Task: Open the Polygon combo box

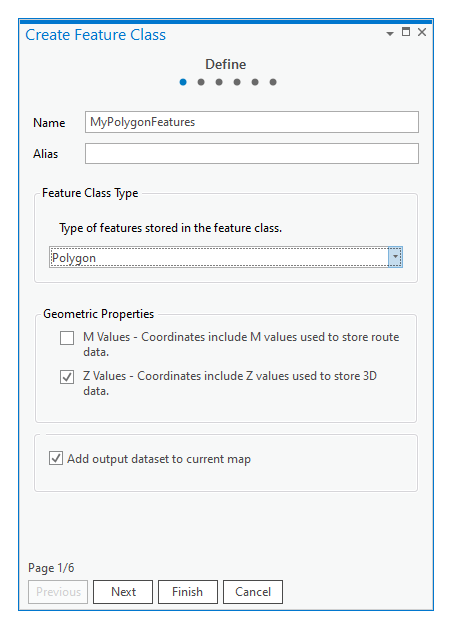Action: (x=226, y=257)
